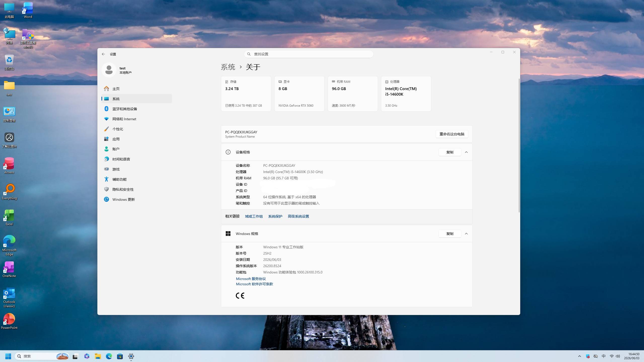Open the 显卡 8 GB card

(299, 94)
